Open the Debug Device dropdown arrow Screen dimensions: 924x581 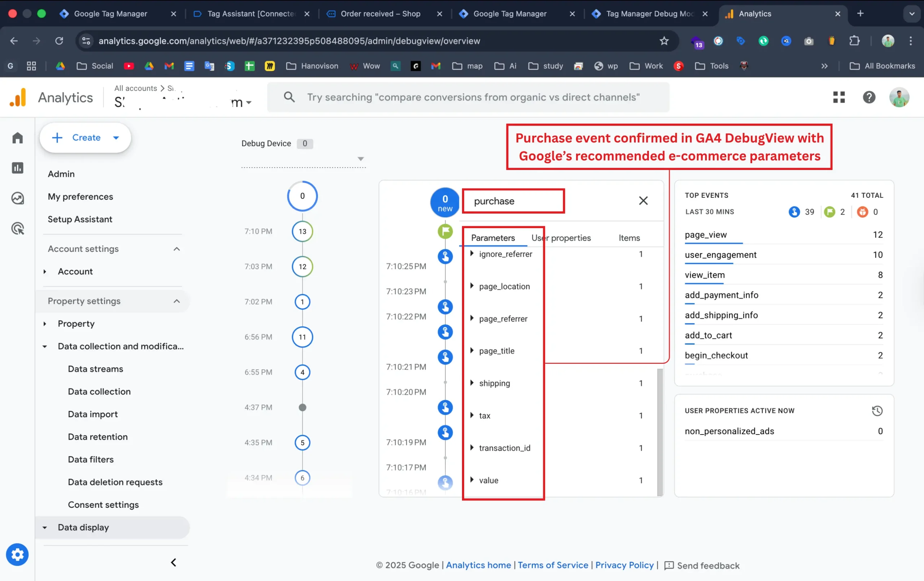(360, 158)
